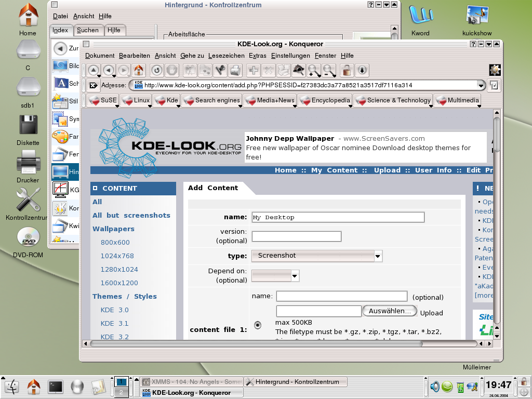Viewport: 532px width, 399px height.
Task: Click the name field containing My Desktop
Action: click(338, 217)
